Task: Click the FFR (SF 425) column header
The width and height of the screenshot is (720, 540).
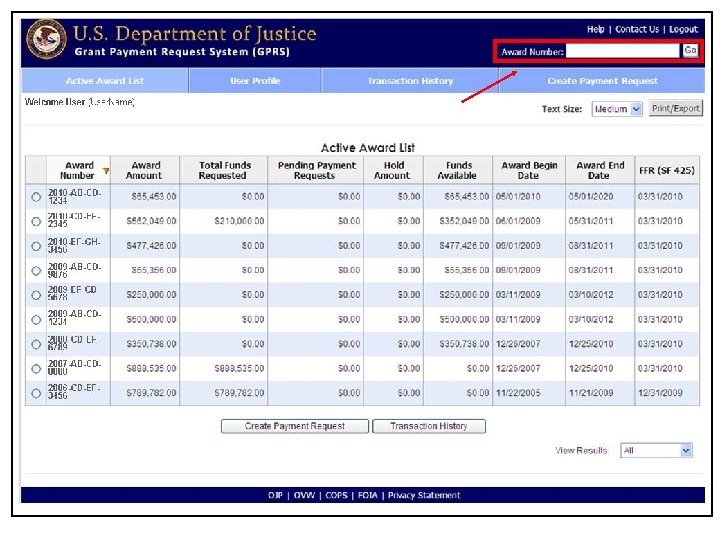Action: 667,170
